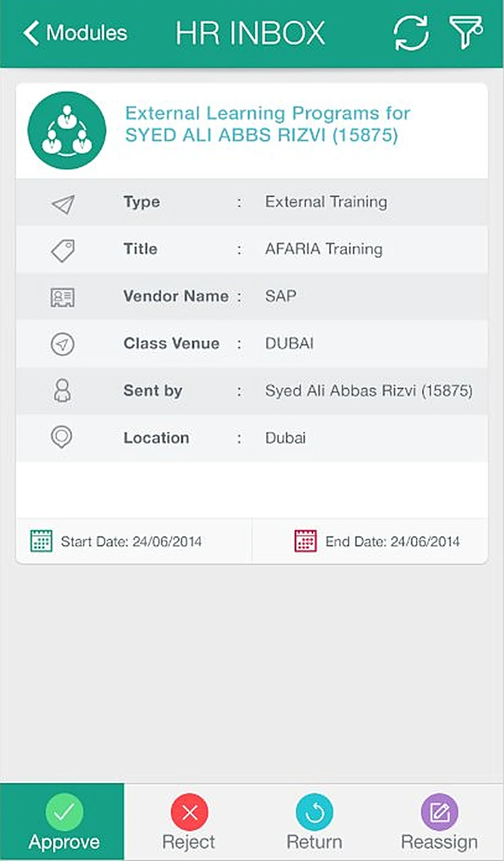Tap the compass Class Venue icon
Image resolution: width=504 pixels, height=861 pixels.
click(62, 344)
